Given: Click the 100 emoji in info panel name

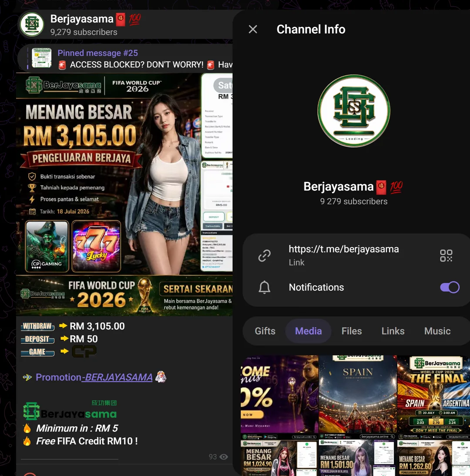Looking at the screenshot, I should (396, 187).
